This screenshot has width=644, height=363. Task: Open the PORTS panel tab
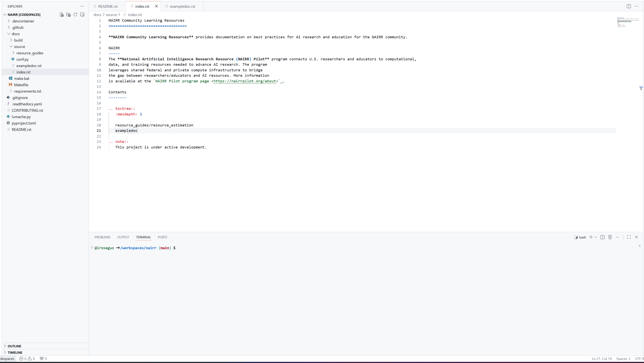pos(162,237)
